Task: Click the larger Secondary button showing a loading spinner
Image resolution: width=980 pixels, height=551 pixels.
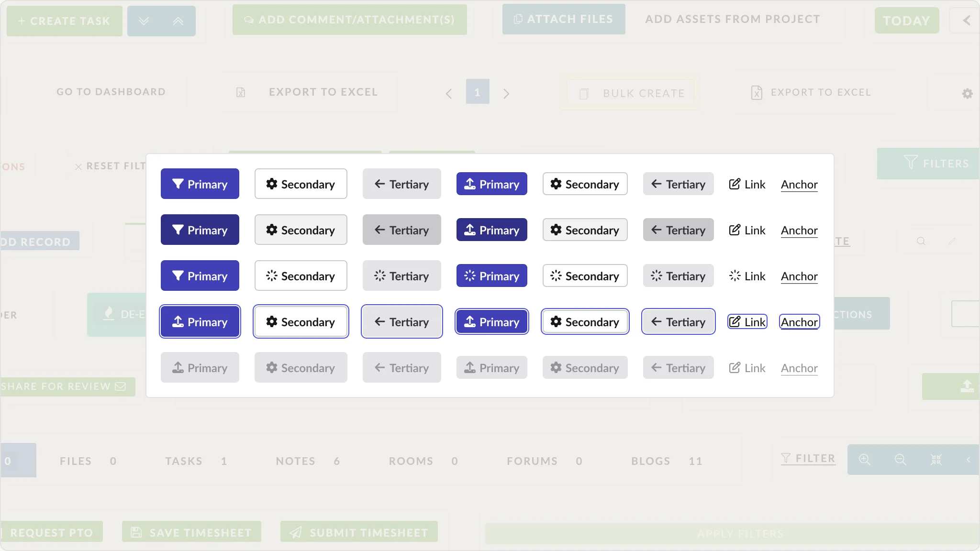Action: tap(301, 275)
